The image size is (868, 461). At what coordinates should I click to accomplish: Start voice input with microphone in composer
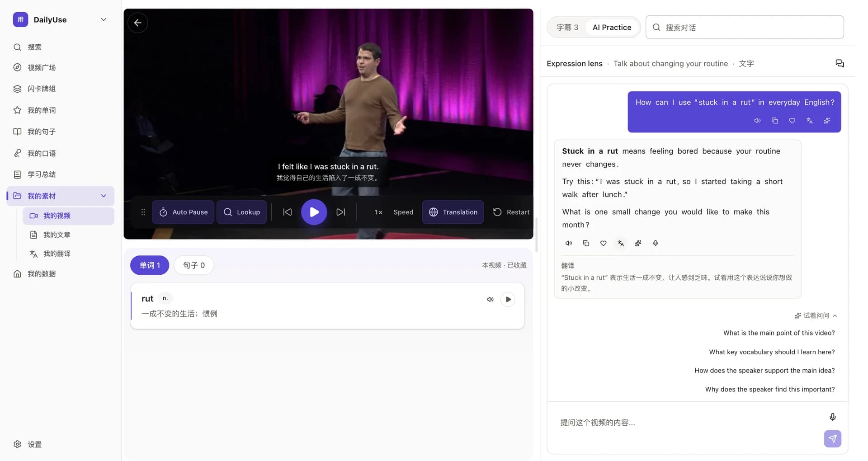pos(832,417)
